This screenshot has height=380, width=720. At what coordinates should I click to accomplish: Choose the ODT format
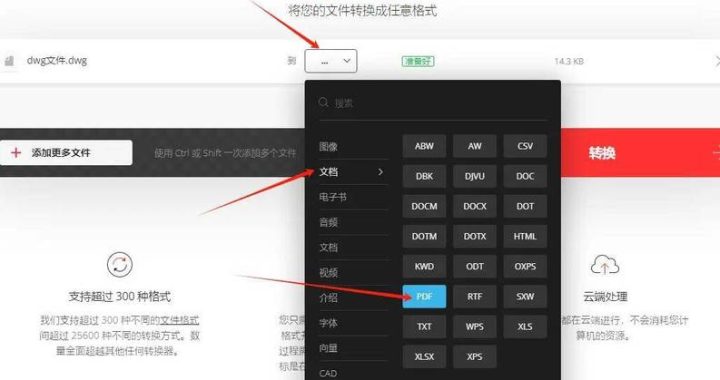point(475,267)
